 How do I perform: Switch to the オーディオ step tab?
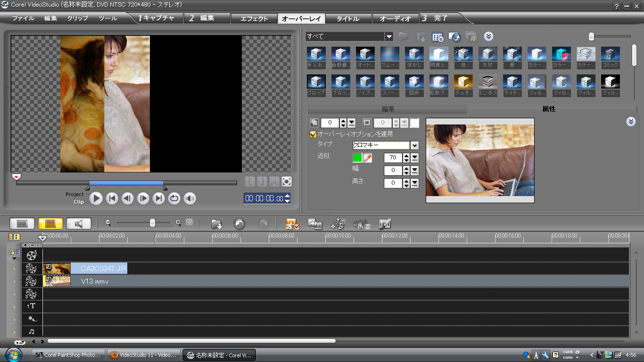pyautogui.click(x=395, y=19)
